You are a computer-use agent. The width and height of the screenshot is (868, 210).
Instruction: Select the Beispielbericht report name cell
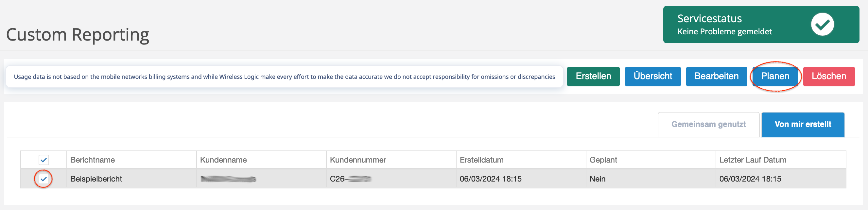[x=96, y=179]
